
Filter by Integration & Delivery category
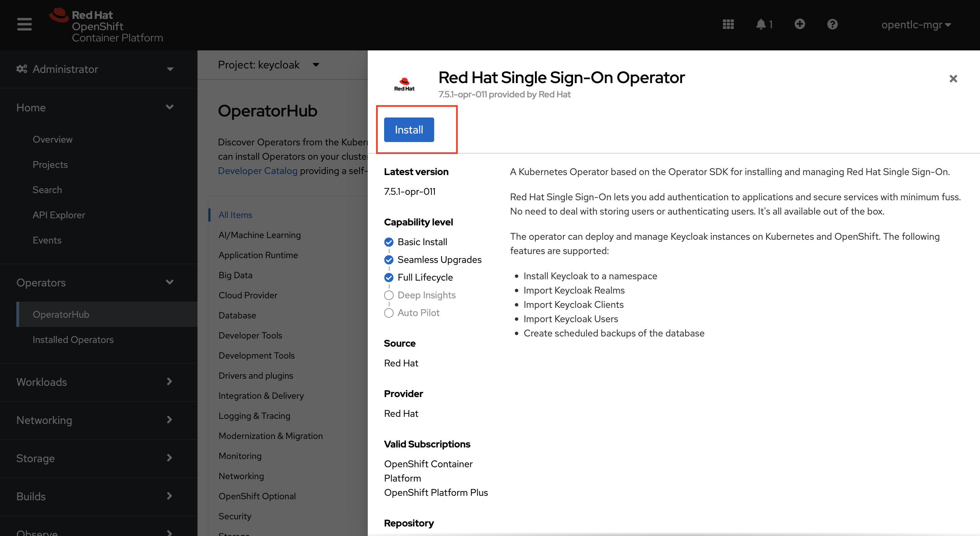point(261,396)
